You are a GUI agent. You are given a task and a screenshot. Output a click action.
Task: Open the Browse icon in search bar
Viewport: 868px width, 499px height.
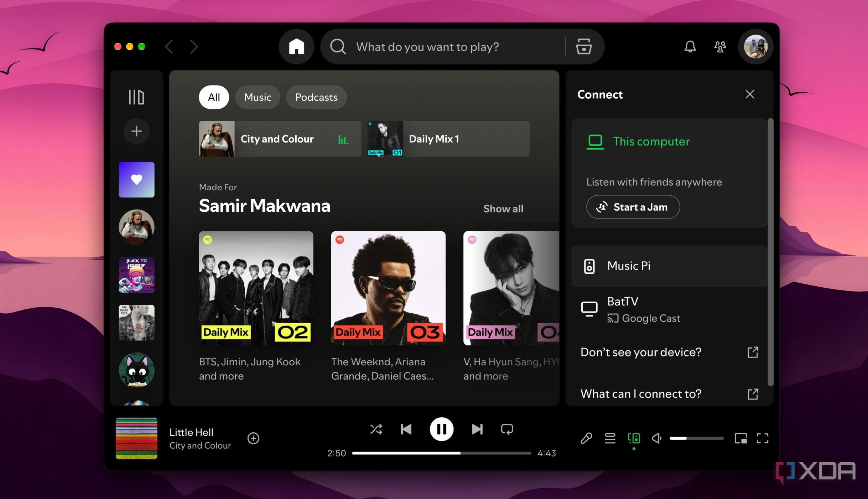point(584,47)
